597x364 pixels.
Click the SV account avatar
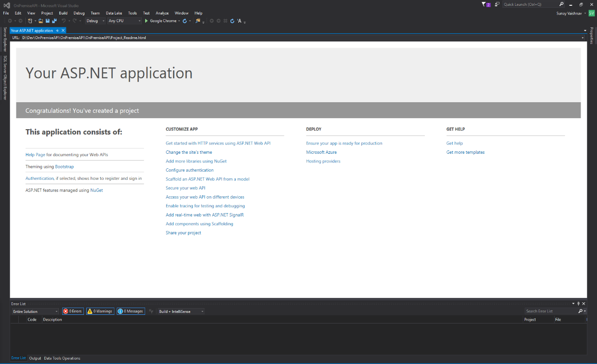[x=591, y=13]
